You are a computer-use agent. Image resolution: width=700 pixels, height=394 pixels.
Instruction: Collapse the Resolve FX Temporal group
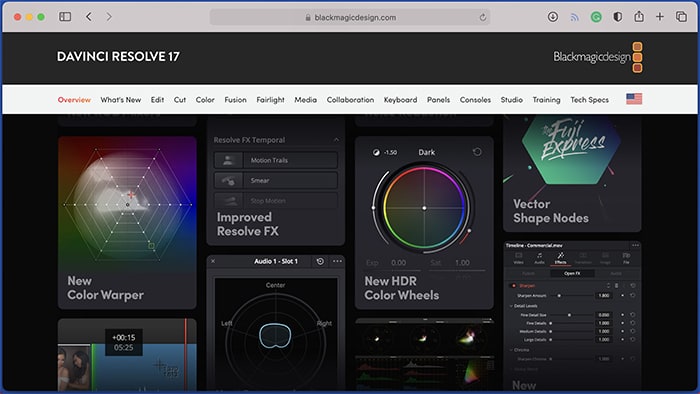pos(336,140)
